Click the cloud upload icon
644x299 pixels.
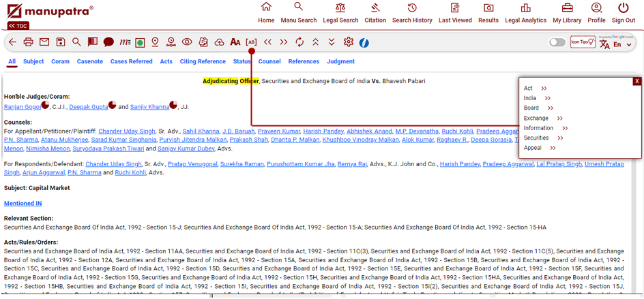pos(219,42)
